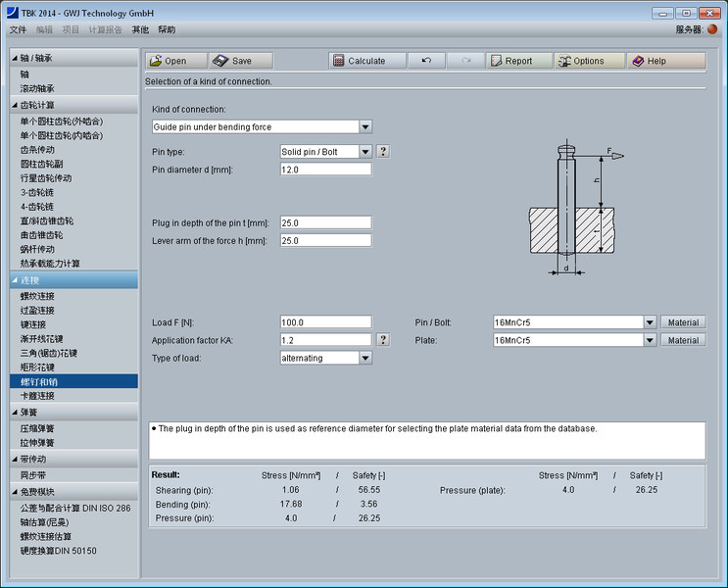Open the 帮助 menu
Screen dimensions: 728x588
click(167, 30)
